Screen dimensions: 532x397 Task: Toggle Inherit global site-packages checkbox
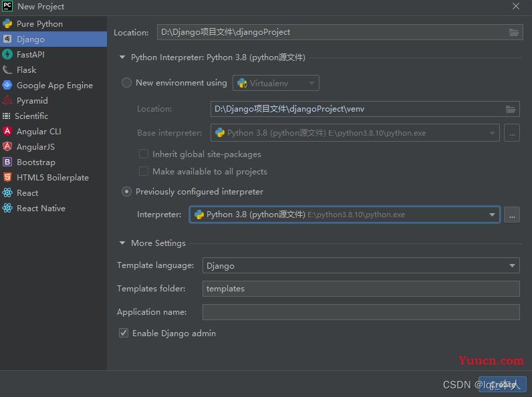point(144,154)
